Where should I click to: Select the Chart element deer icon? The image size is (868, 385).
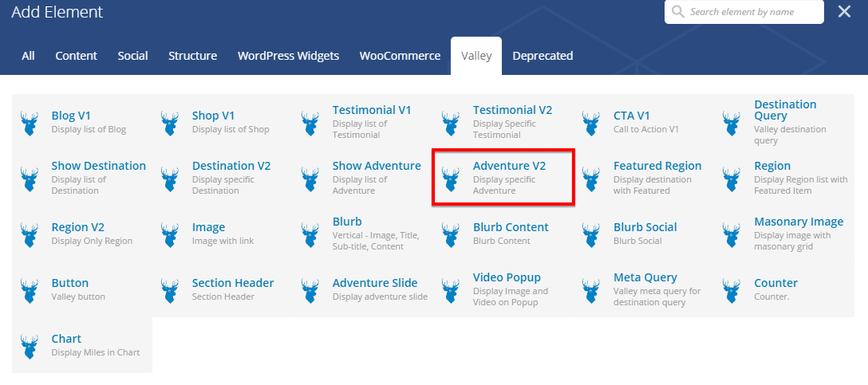tap(30, 346)
